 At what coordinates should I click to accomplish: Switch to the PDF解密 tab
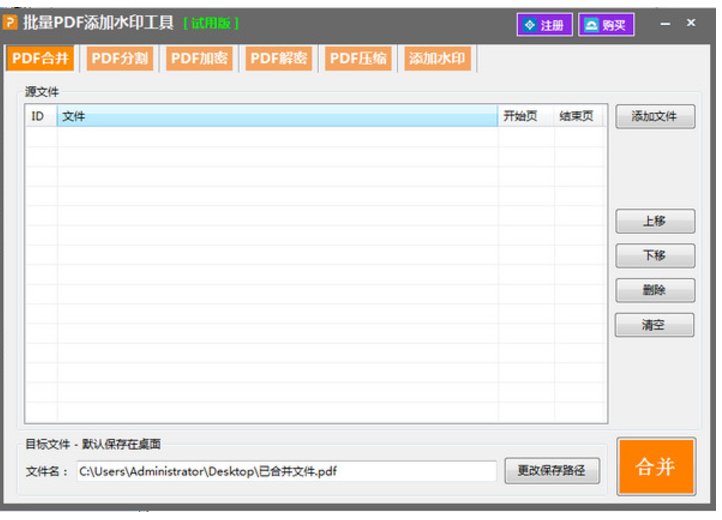279,58
